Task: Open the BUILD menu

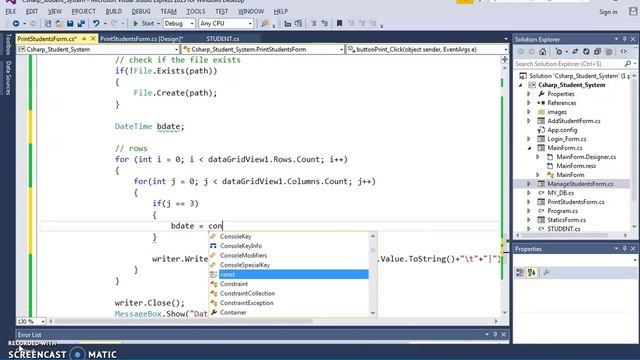Action: click(113, 11)
